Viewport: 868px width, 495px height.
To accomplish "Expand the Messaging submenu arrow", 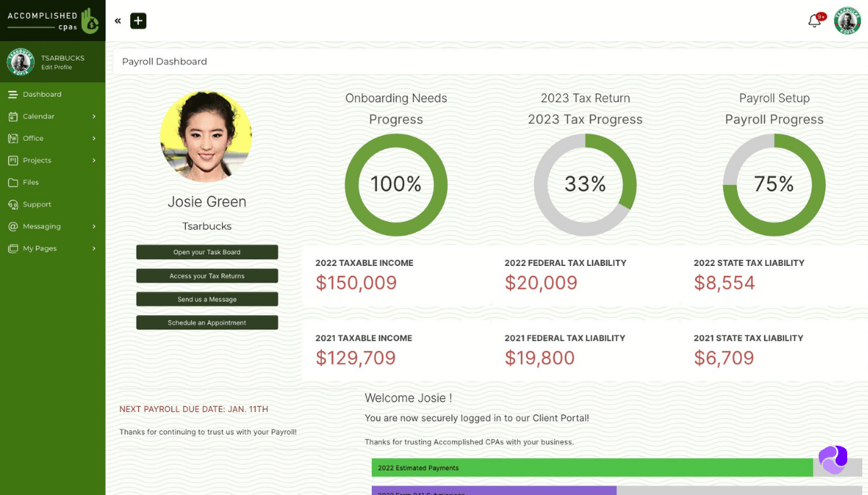I will [x=94, y=226].
